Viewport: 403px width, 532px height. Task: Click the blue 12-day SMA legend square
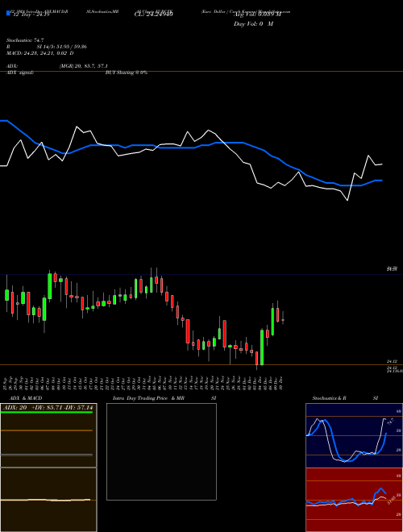pos(8,14)
